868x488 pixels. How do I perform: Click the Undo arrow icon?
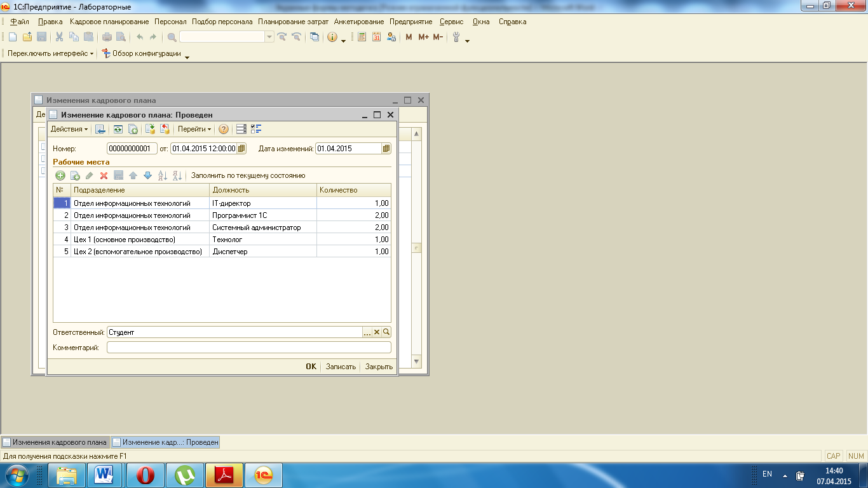click(140, 37)
